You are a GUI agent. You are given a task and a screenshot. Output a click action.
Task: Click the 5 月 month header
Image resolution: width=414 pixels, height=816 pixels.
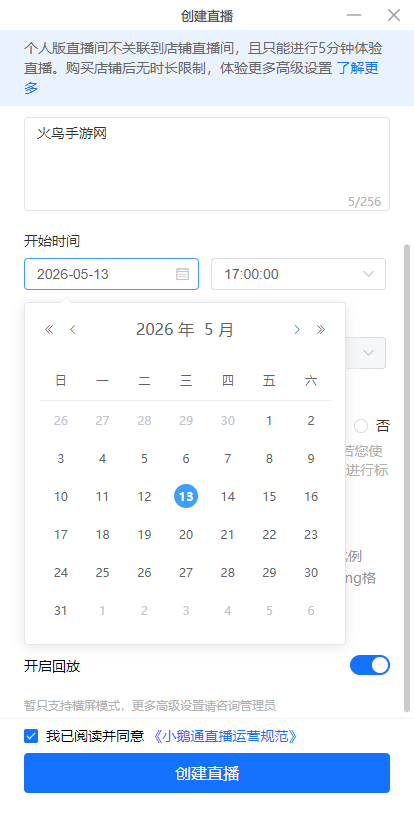[x=219, y=329]
